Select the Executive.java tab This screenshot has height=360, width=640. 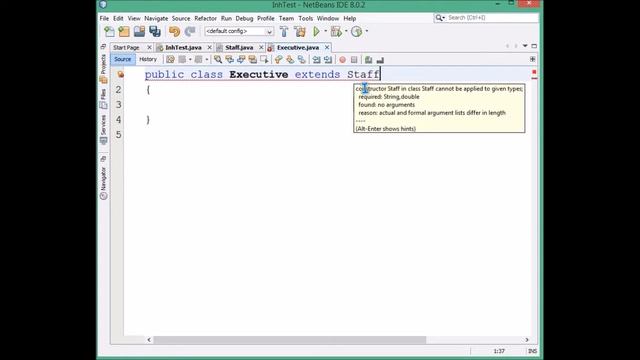(x=298, y=48)
